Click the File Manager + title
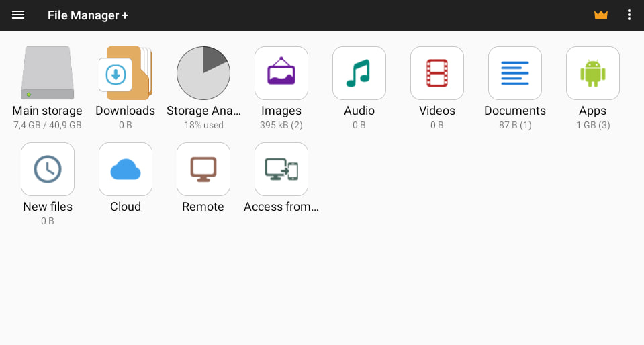Image resolution: width=644 pixels, height=345 pixels. tap(88, 15)
